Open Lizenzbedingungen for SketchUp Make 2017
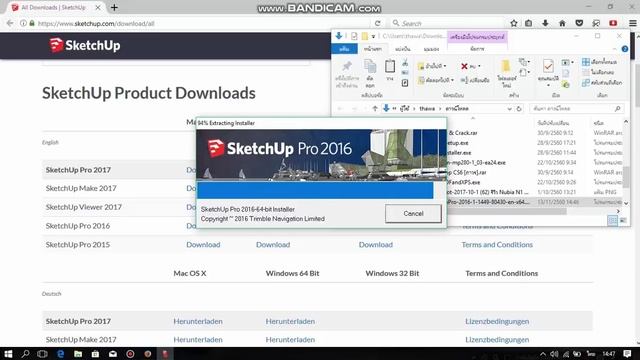Image resolution: width=640 pixels, height=360 pixels. [x=497, y=340]
